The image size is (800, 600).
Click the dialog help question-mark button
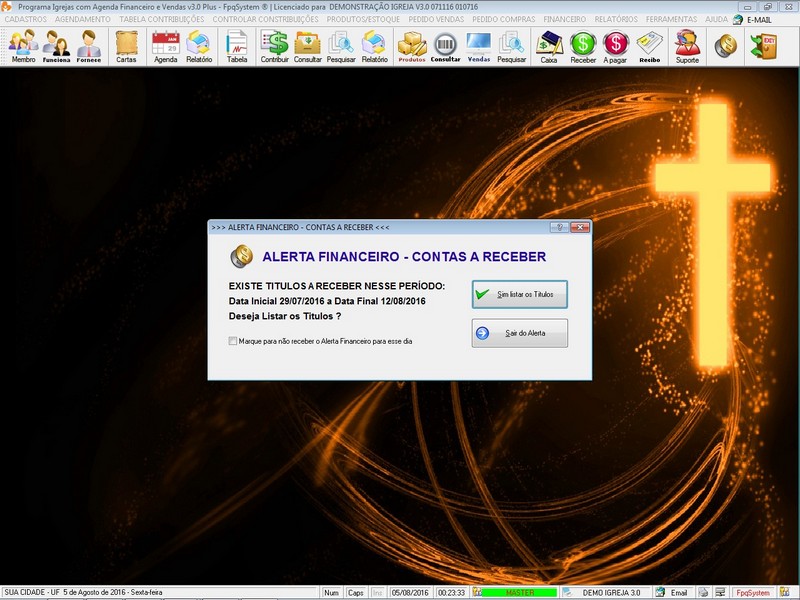tap(559, 227)
